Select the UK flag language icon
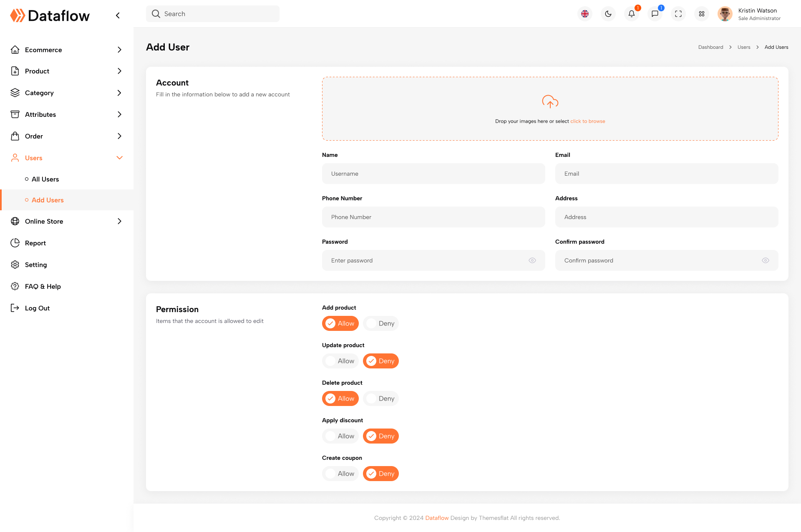Image resolution: width=801 pixels, height=532 pixels. pos(585,14)
